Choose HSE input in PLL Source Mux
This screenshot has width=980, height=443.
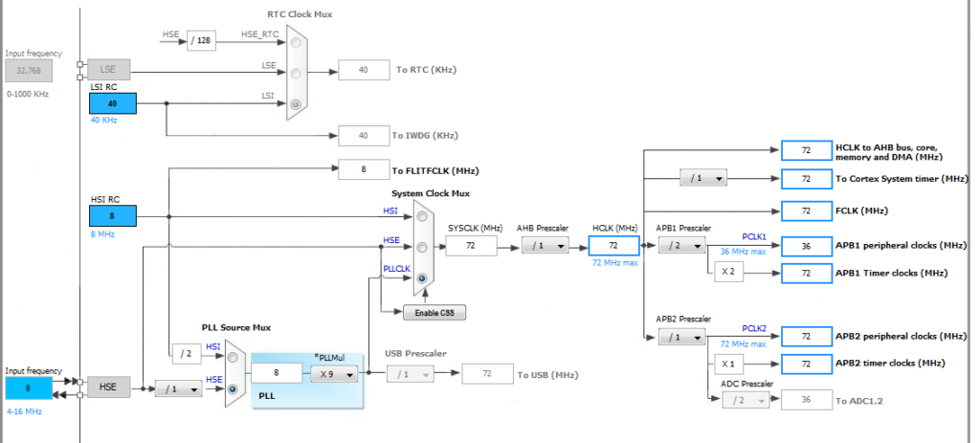[235, 389]
